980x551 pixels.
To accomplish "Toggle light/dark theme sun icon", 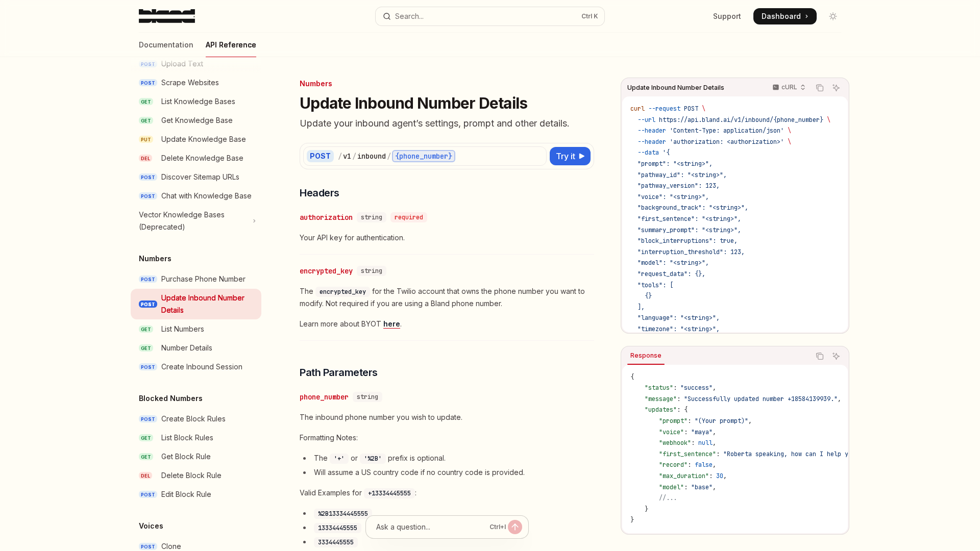I will coord(833,16).
